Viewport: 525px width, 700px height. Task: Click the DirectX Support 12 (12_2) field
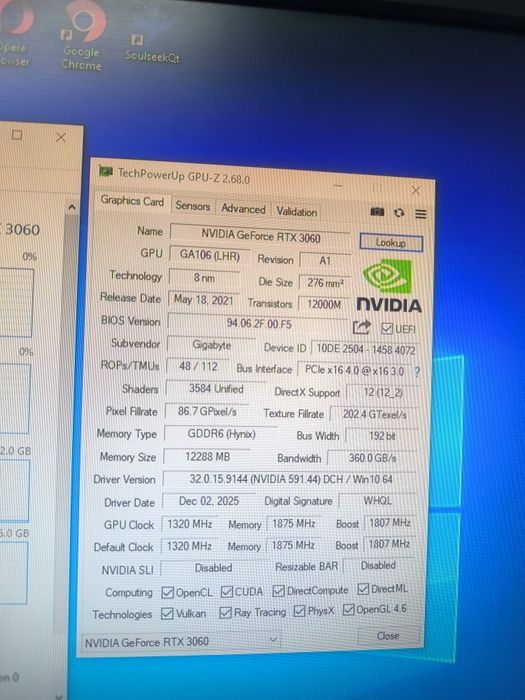(x=383, y=392)
